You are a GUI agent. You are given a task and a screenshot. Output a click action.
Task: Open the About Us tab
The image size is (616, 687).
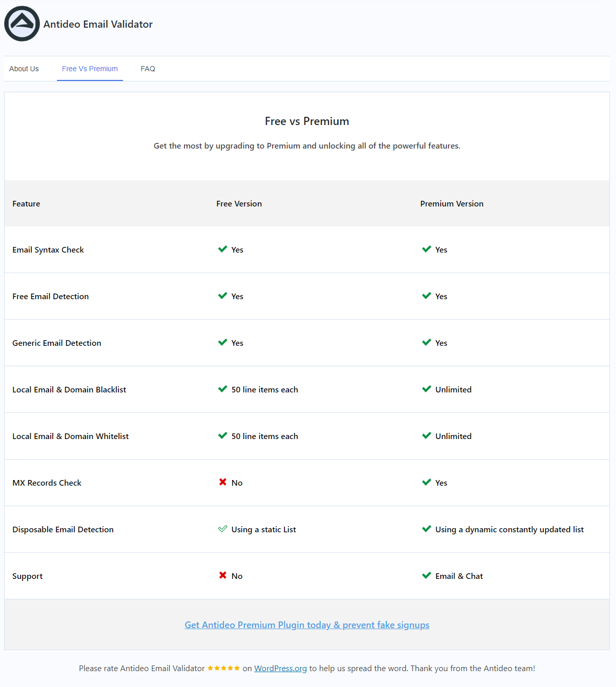tap(24, 69)
